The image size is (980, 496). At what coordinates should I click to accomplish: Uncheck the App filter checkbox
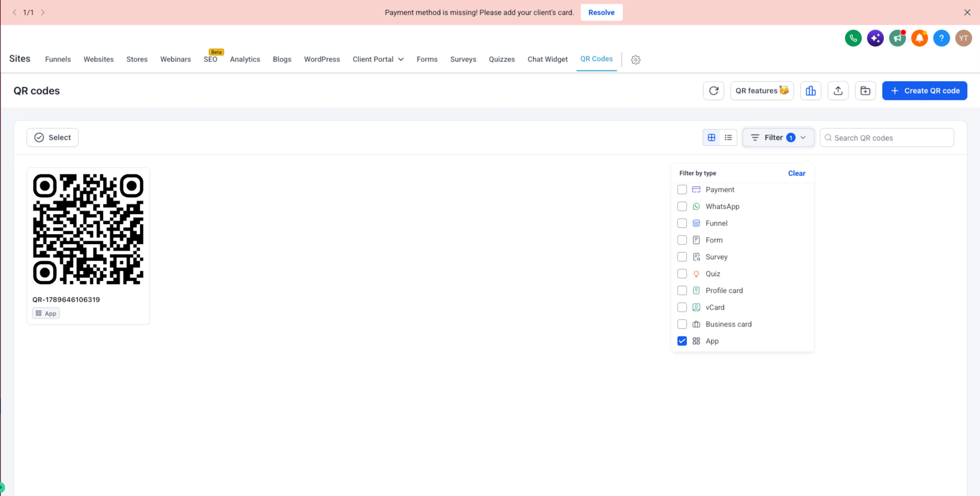tap(682, 341)
